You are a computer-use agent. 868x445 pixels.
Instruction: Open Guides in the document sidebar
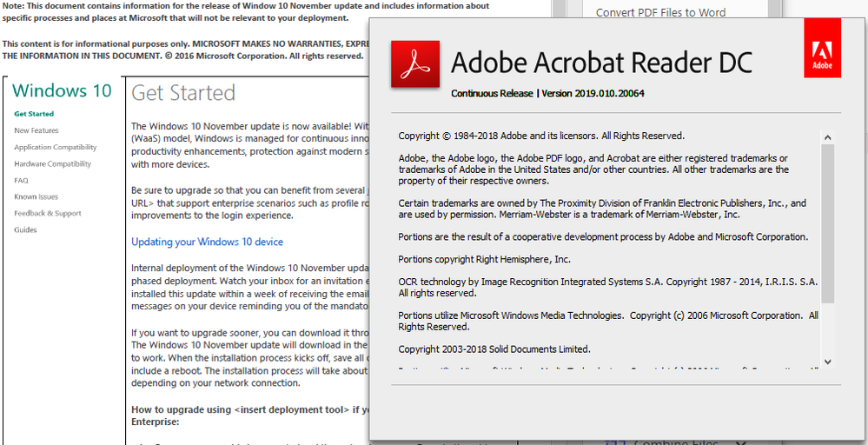[x=25, y=230]
